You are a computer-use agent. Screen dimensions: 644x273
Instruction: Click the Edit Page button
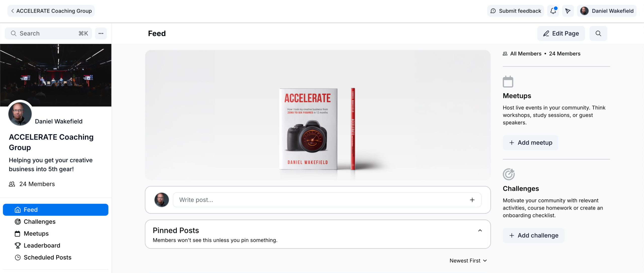[x=561, y=33]
